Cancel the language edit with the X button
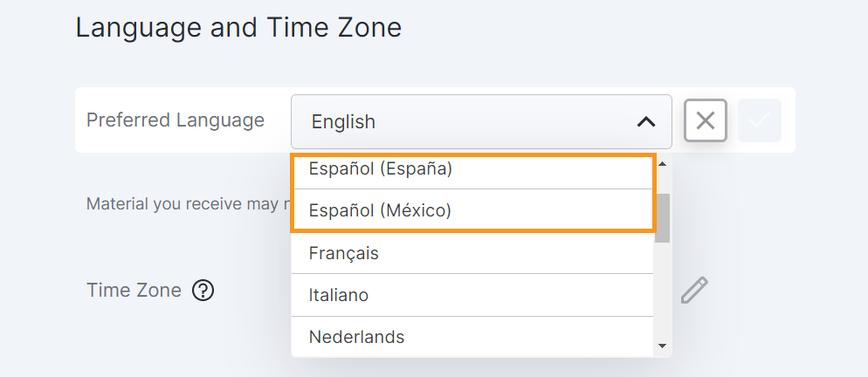The width and height of the screenshot is (868, 377). pos(706,120)
